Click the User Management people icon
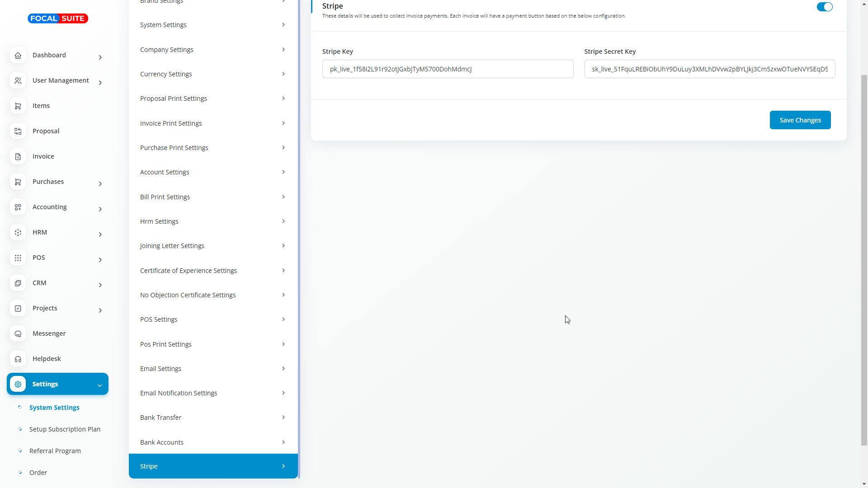Image resolution: width=868 pixels, height=488 pixels. [18, 81]
